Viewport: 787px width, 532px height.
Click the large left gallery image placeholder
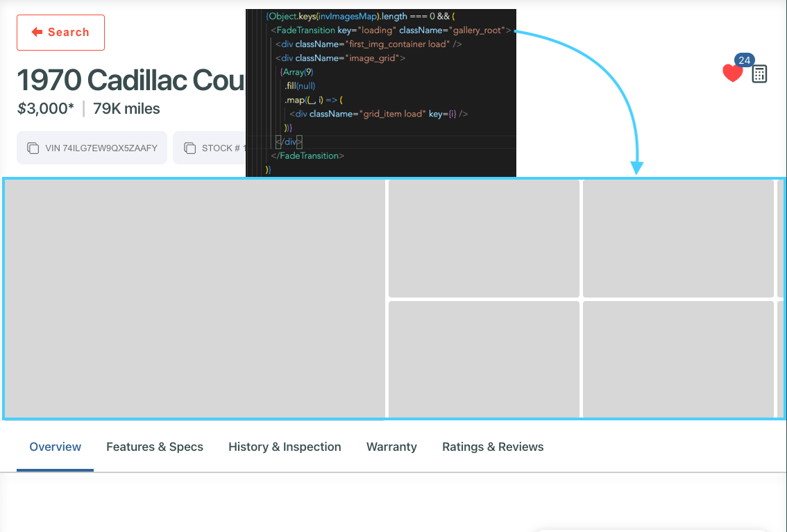pos(193,298)
